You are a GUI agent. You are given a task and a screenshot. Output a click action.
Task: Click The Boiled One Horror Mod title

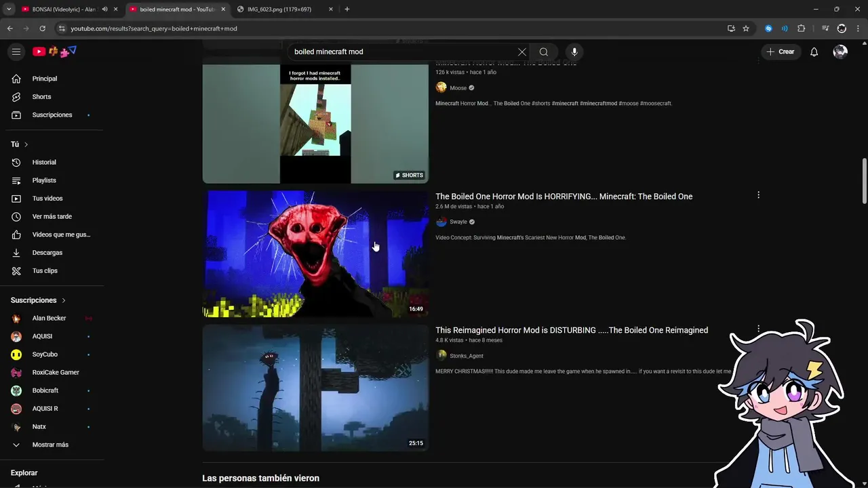(x=564, y=197)
